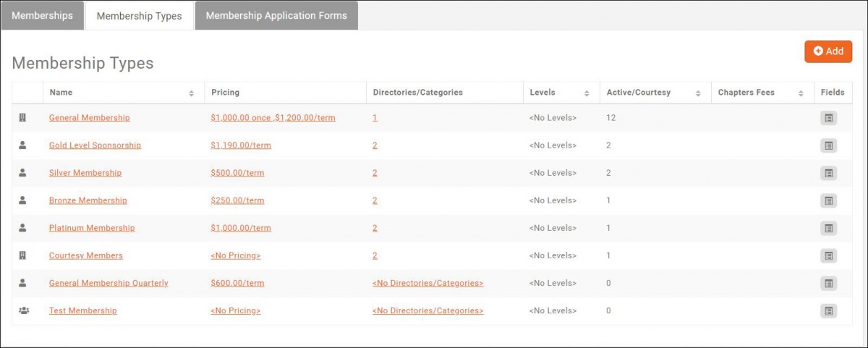Sort table by Levels column arrows
Viewport: 868px width, 348px height.
click(x=587, y=93)
